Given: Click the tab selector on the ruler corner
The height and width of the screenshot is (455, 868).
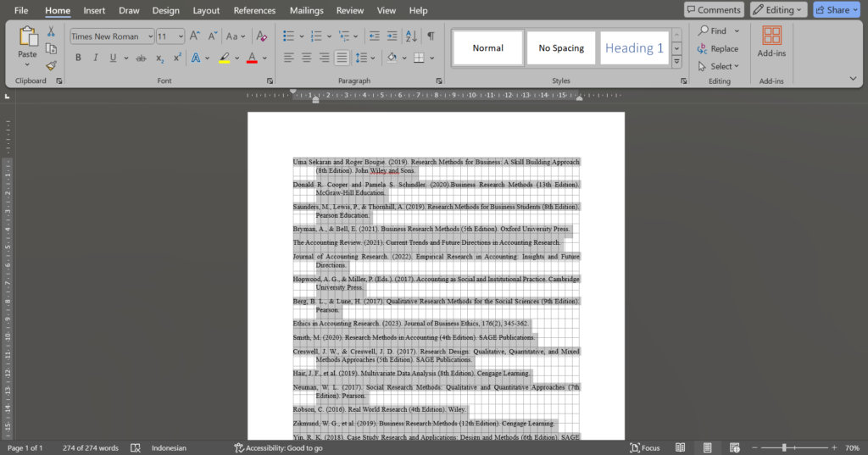Looking at the screenshot, I should (7, 97).
